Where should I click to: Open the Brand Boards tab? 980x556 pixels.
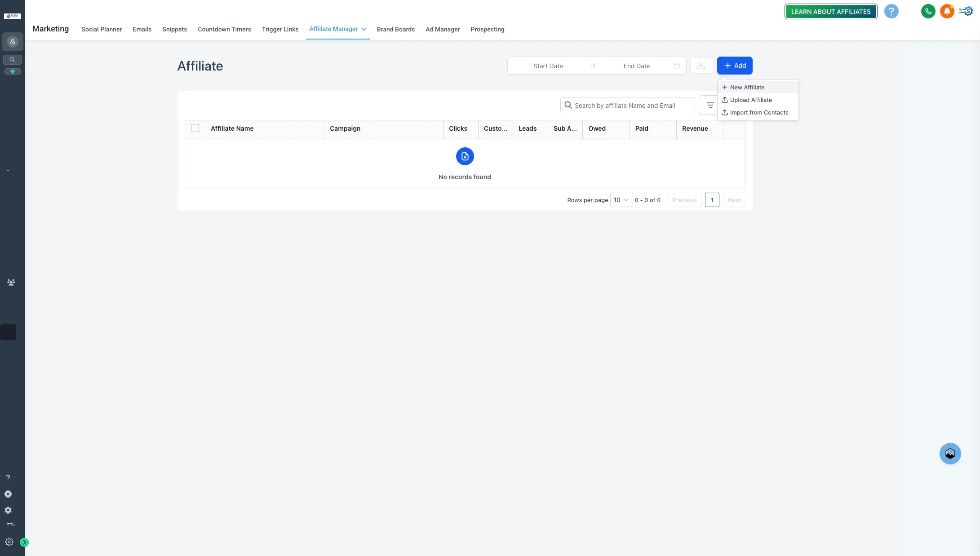(395, 29)
